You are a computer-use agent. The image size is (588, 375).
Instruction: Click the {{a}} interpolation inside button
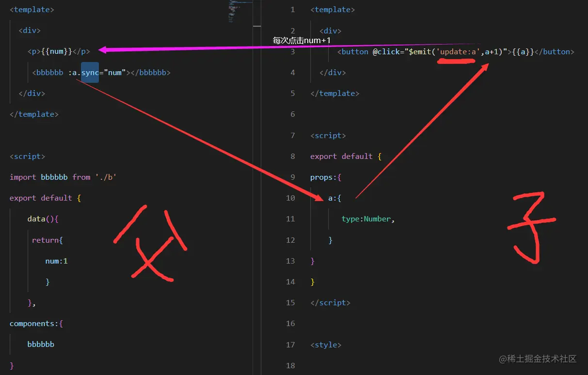[523, 52]
